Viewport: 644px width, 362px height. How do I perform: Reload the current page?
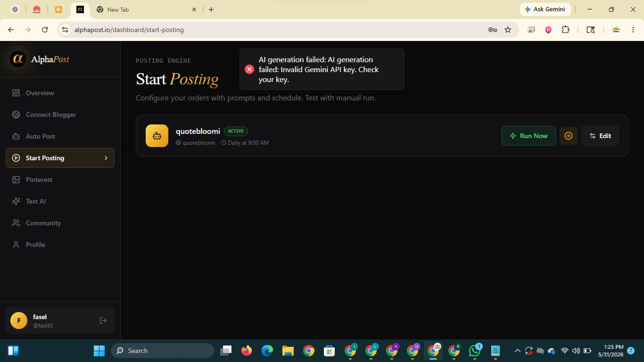tap(45, 30)
